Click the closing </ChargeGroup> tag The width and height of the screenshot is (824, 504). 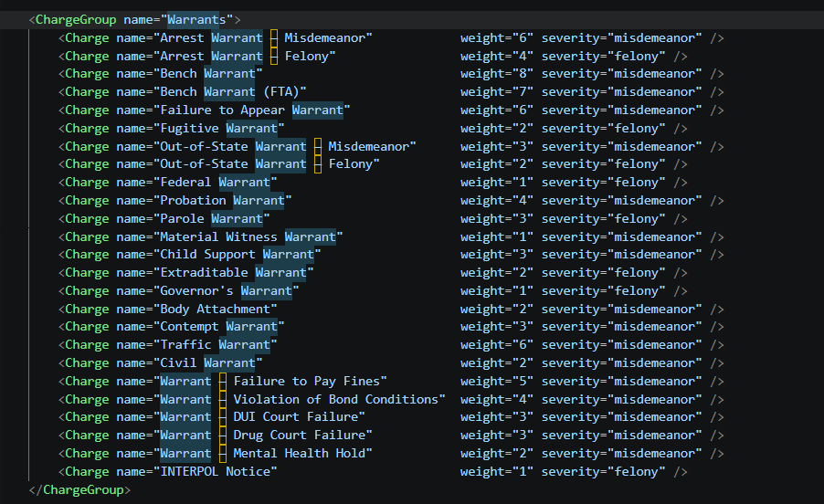coord(79,489)
